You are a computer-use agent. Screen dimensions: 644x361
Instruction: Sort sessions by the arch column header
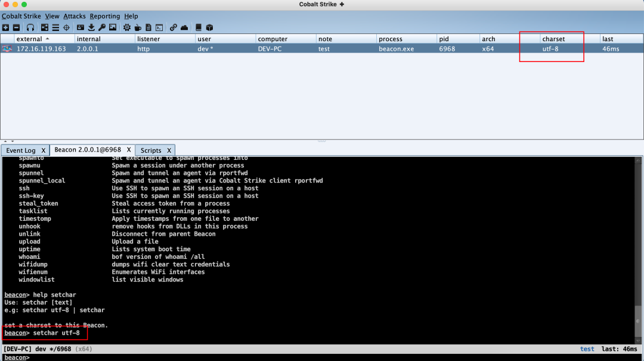[510, 39]
